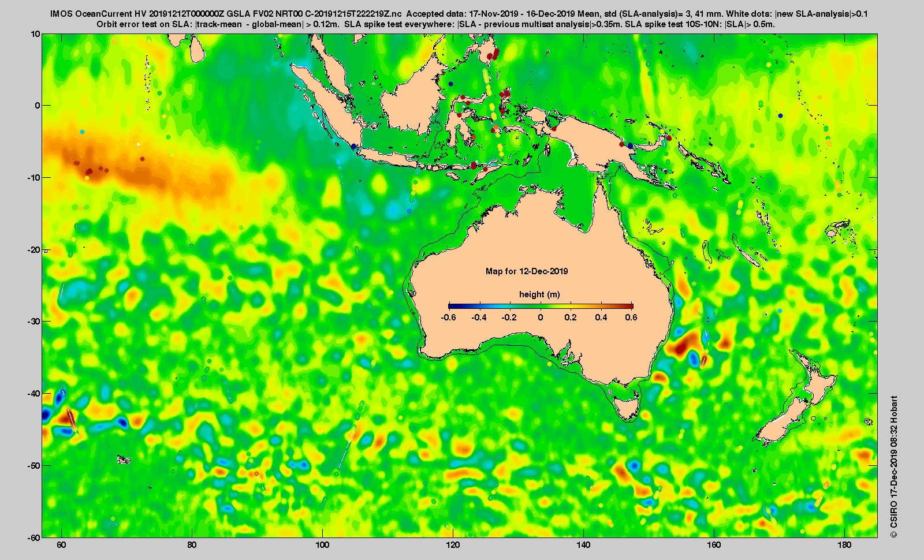Viewport: 924px width, 560px height.
Task: Click the -0.4 colorbar tick label
Action: click(x=479, y=318)
